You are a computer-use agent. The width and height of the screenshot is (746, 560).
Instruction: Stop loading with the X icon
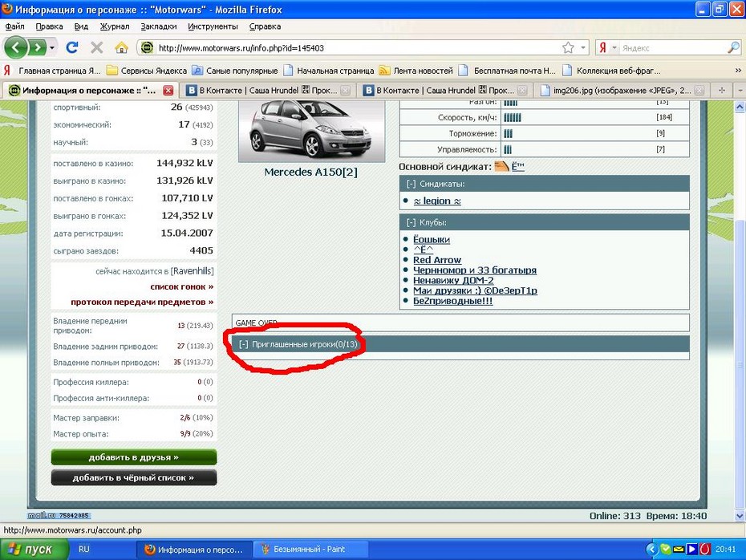point(97,47)
